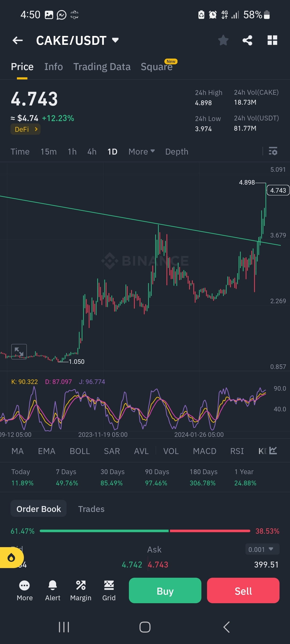Expand chart to fullscreen with arrows icon
Viewport: 290px width, 644px height.
click(x=19, y=352)
